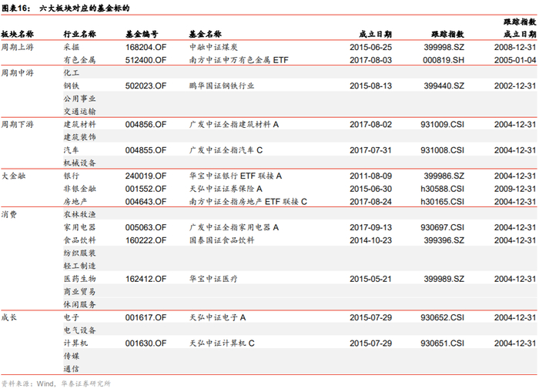Select fund code 162412.OF
This screenshot has width=539, height=392.
click(146, 279)
